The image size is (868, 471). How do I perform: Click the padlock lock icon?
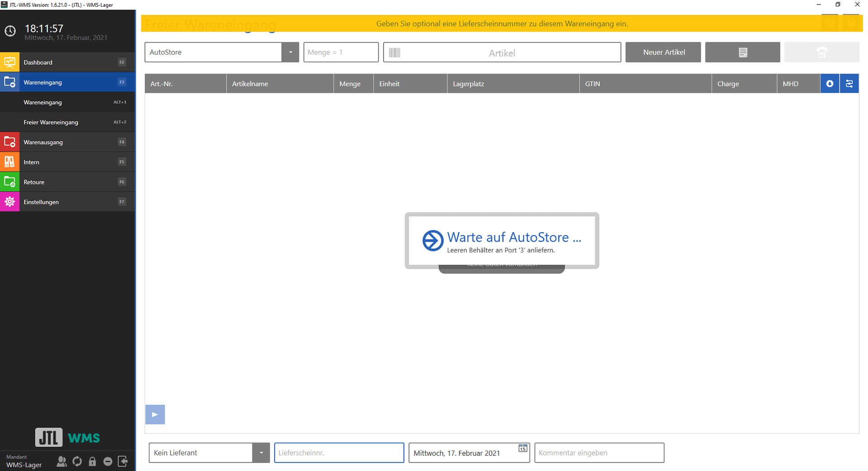[92, 461]
